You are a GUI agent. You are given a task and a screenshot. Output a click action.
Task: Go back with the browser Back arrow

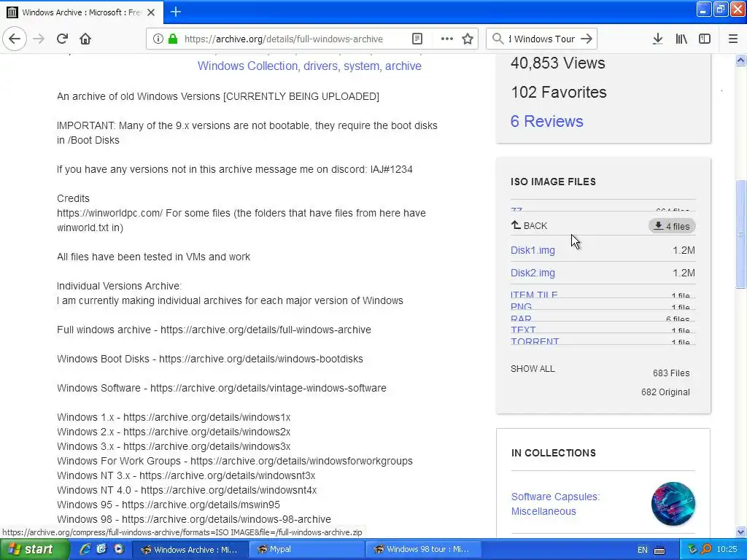click(15, 39)
